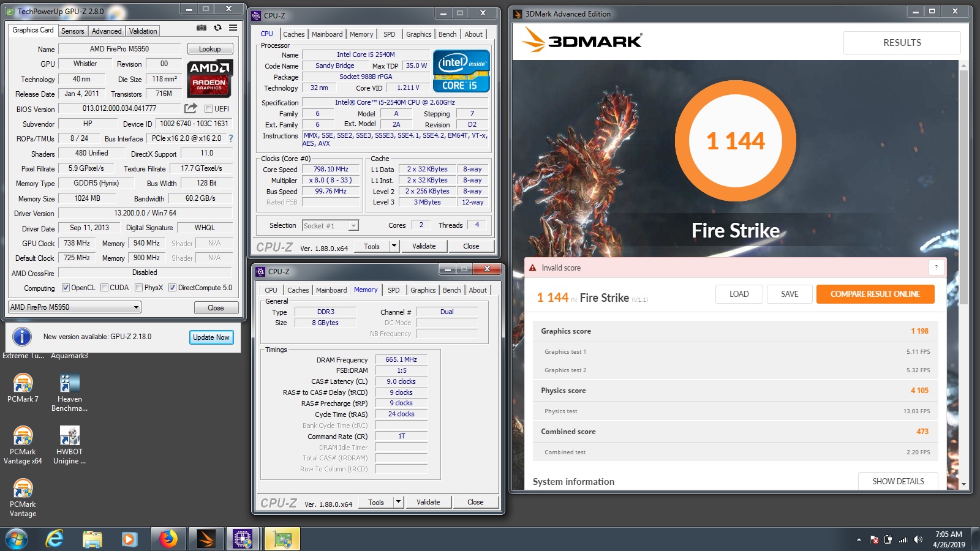Switch to CPU-Z taskbar icon
Viewport: 980px width, 551px height.
tap(244, 539)
